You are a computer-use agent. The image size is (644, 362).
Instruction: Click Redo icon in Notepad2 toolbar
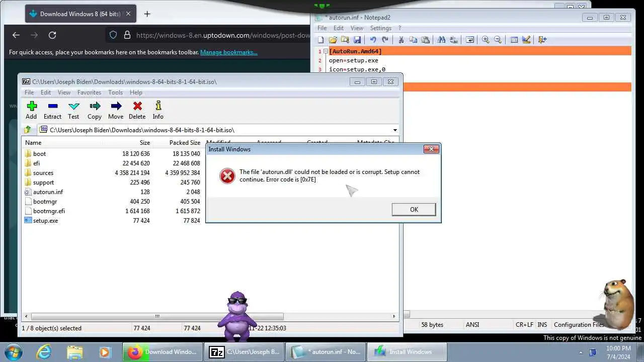[x=385, y=40]
